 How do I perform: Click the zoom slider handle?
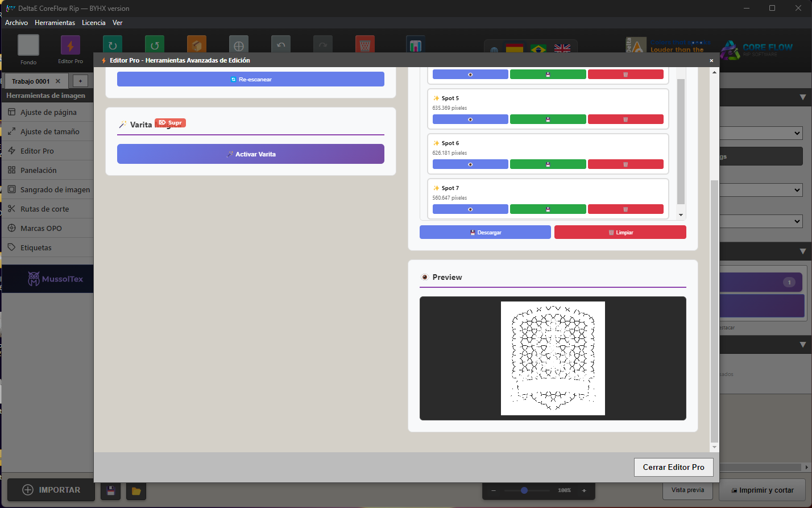pos(524,490)
